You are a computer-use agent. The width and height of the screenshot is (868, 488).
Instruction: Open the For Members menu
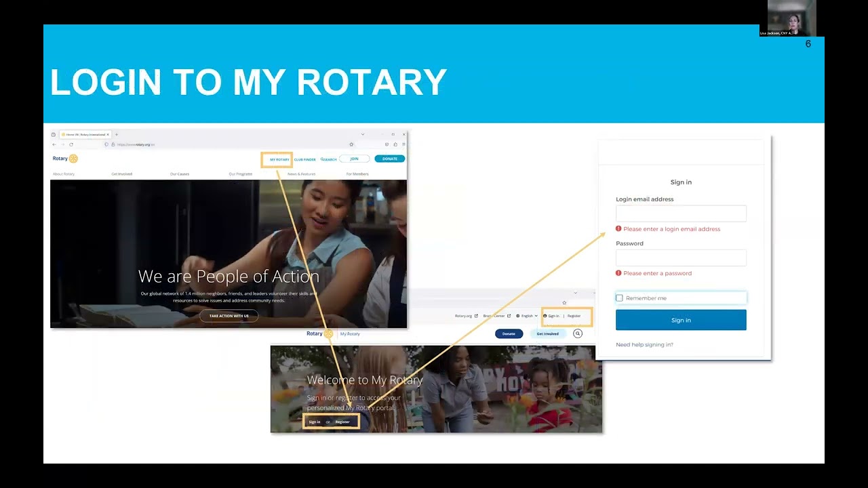tap(357, 174)
